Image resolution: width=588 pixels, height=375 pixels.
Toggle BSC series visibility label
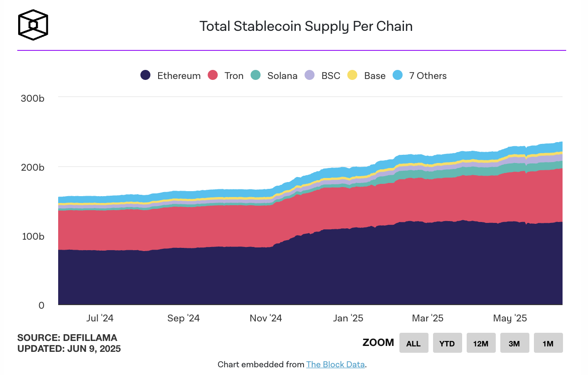point(330,76)
